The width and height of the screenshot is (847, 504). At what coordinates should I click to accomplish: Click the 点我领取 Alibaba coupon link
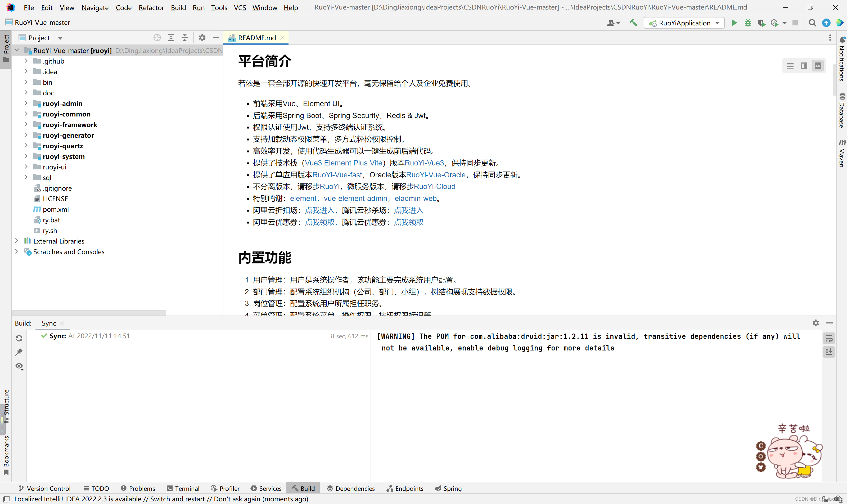click(320, 222)
